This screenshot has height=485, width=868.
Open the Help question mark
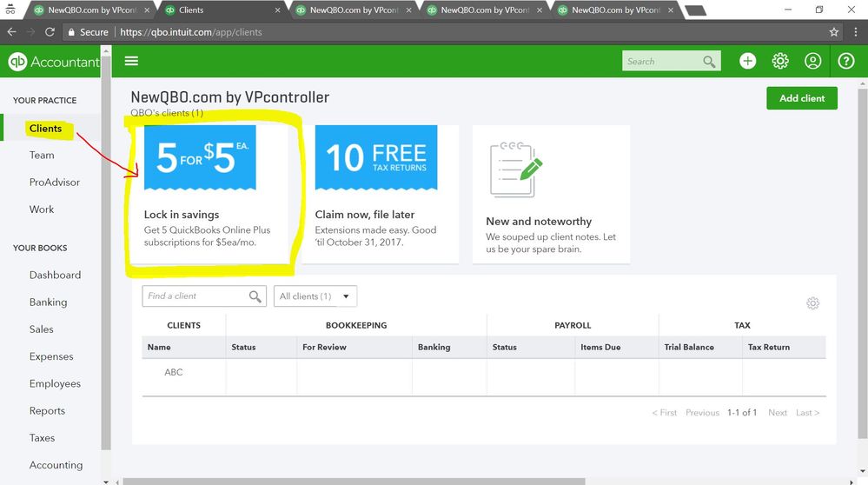pyautogui.click(x=846, y=61)
